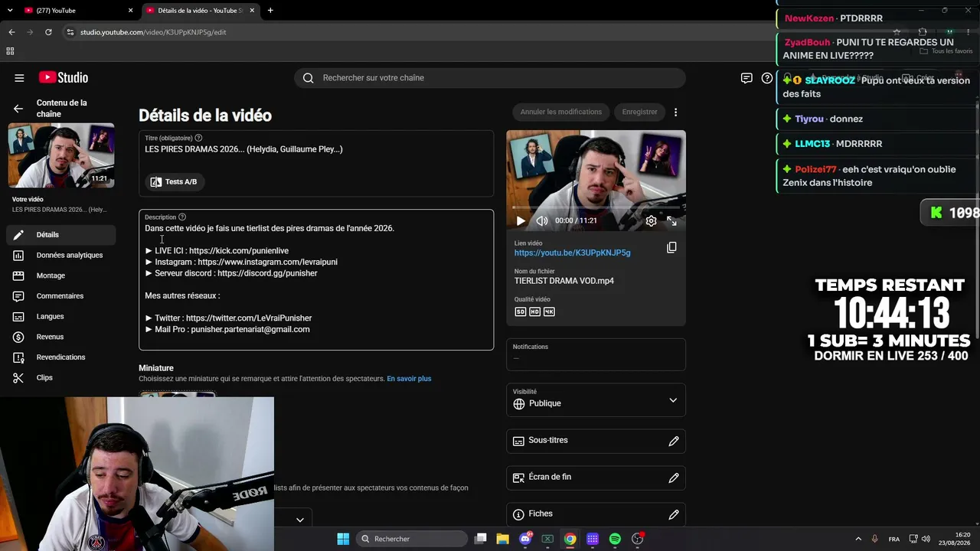
Task: Open a new browser tab with the plus button
Action: (270, 11)
